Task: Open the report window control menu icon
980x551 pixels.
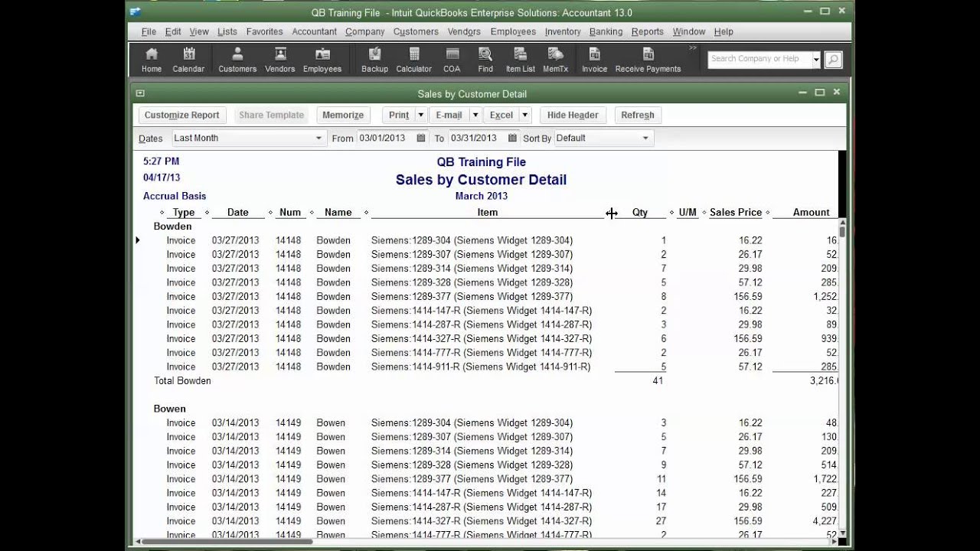Action: pyautogui.click(x=140, y=93)
